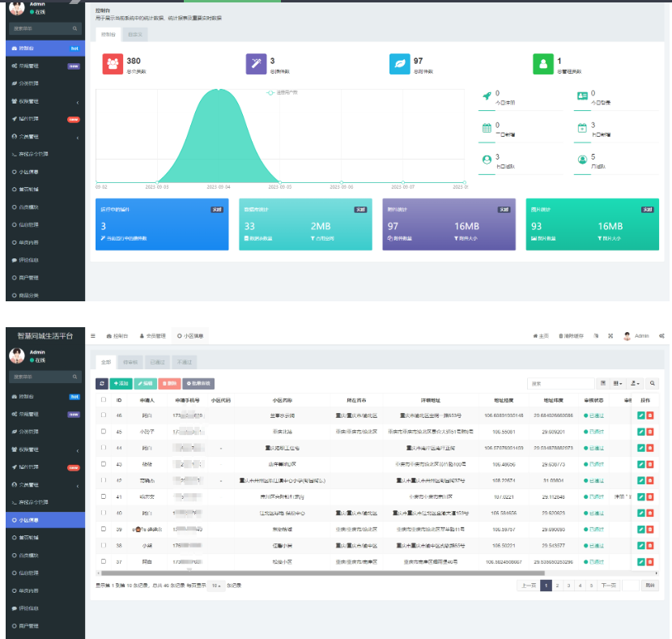Check the select-all checkbox in table header
672x639 pixels.
[103, 399]
